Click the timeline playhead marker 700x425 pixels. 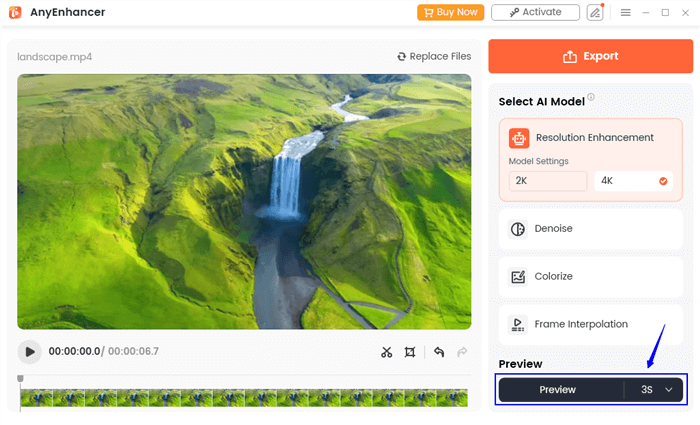pos(20,380)
